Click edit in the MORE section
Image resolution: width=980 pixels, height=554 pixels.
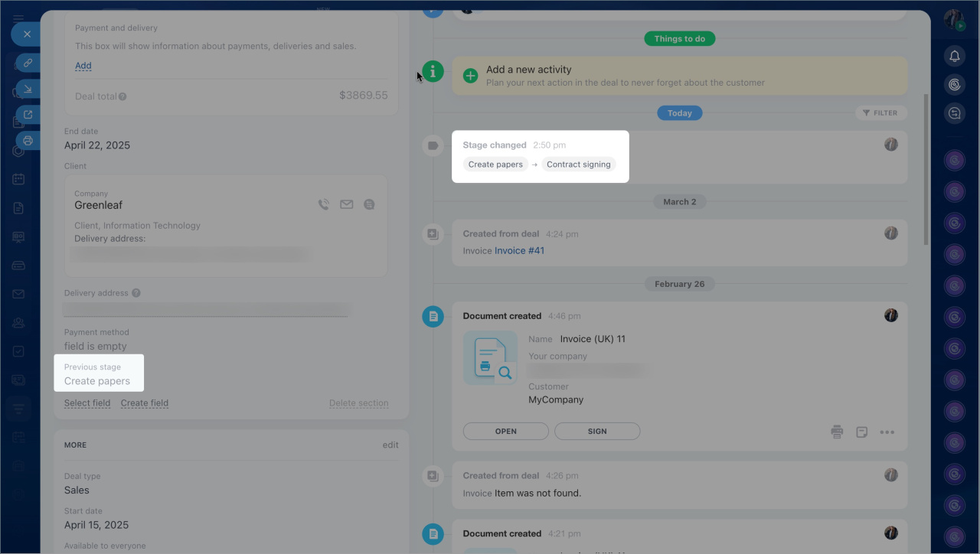tap(390, 445)
